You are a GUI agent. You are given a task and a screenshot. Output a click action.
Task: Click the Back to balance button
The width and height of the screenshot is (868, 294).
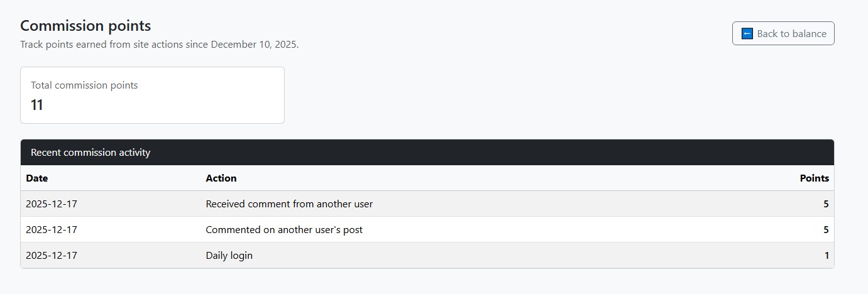(x=783, y=34)
